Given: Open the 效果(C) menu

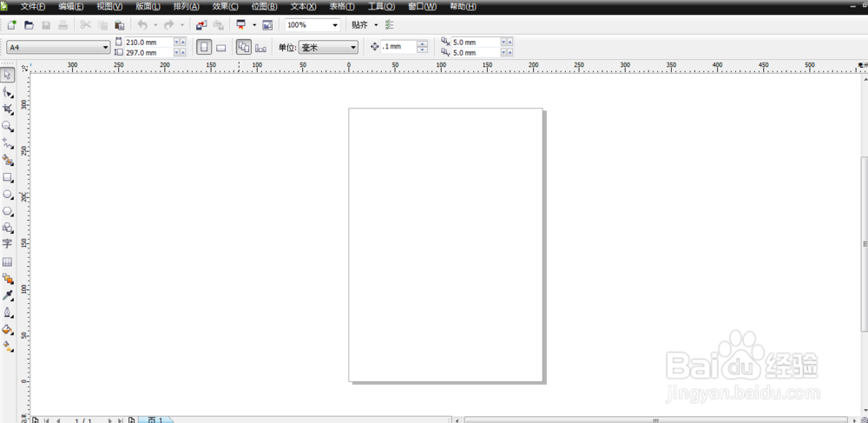Looking at the screenshot, I should point(226,7).
